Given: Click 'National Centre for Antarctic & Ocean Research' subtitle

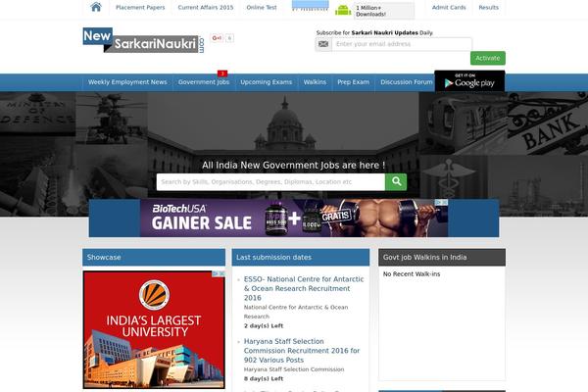Looking at the screenshot, I should tap(296, 312).
